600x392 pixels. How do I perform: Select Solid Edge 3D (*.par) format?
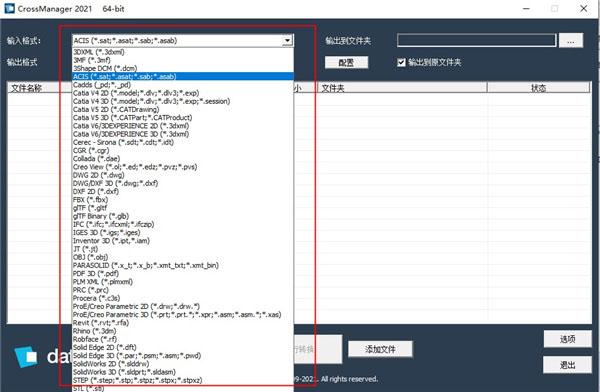[x=183, y=356]
